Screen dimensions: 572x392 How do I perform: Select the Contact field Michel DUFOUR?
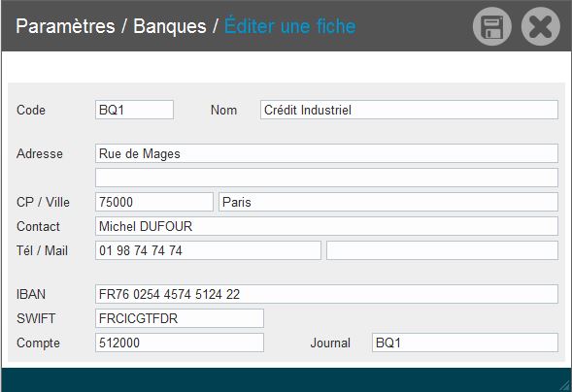tap(326, 226)
